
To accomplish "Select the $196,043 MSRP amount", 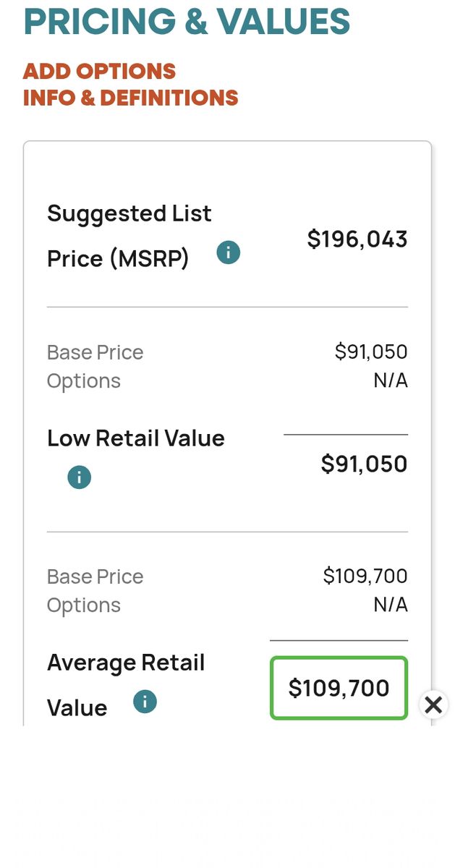I will (x=357, y=239).
